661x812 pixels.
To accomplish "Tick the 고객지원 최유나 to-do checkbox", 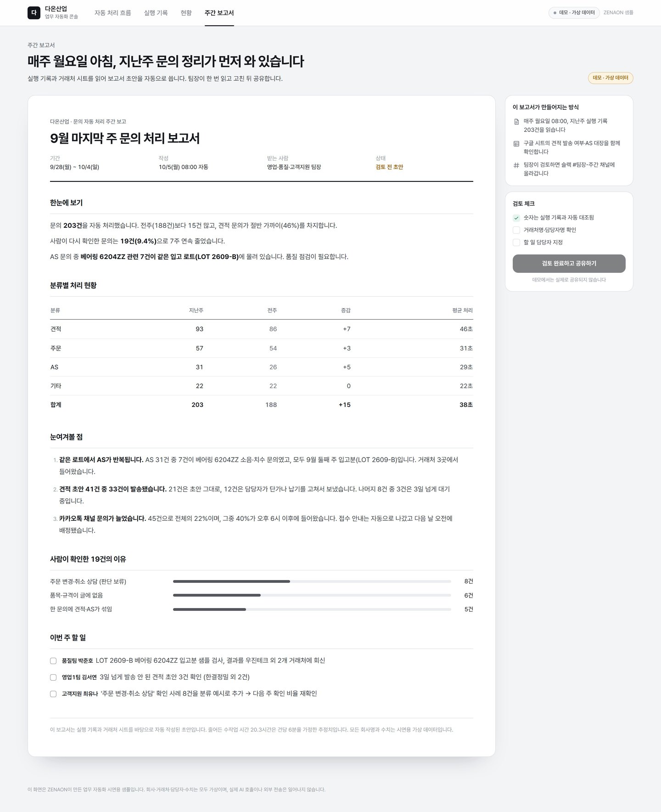I will point(53,694).
